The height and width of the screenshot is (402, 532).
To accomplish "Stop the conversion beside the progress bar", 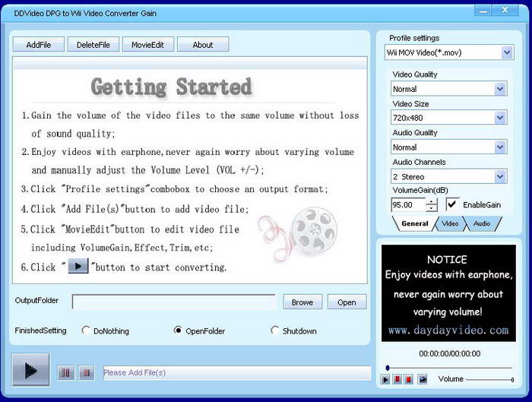I will point(87,373).
